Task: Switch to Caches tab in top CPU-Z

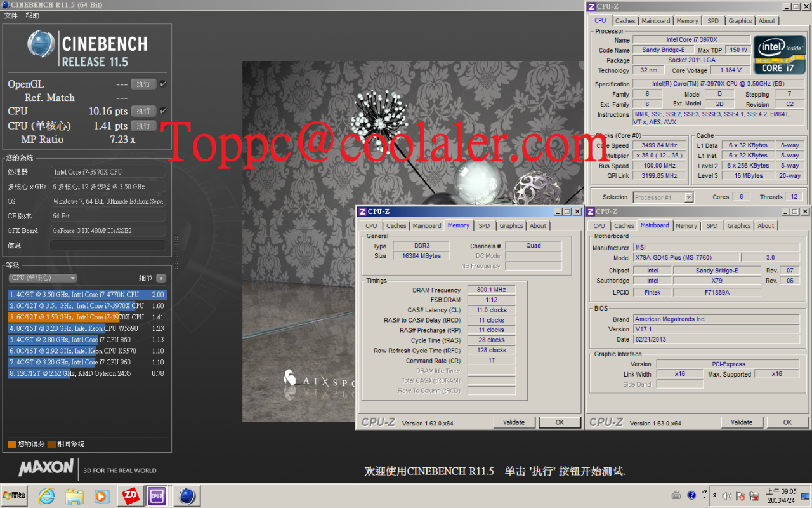Action: point(625,21)
